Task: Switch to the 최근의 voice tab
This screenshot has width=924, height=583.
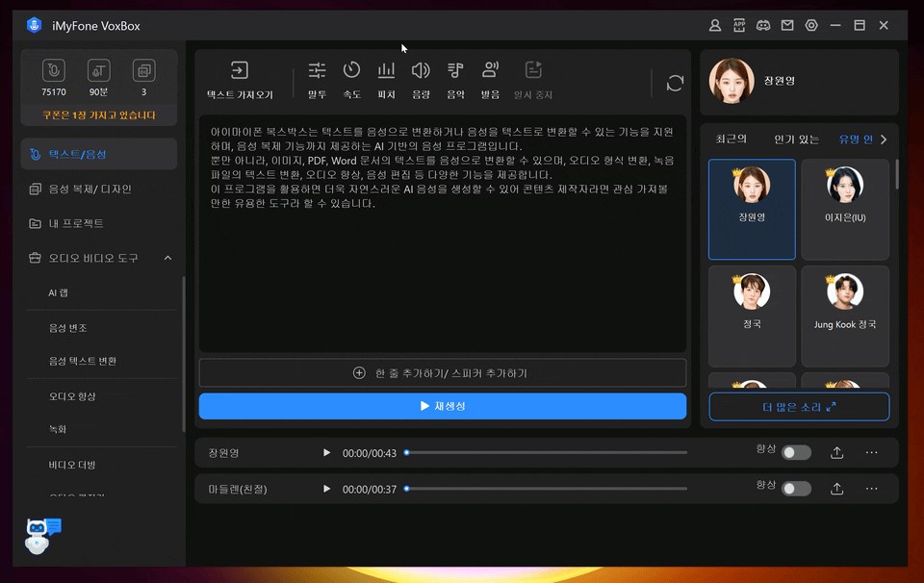Action: point(731,139)
